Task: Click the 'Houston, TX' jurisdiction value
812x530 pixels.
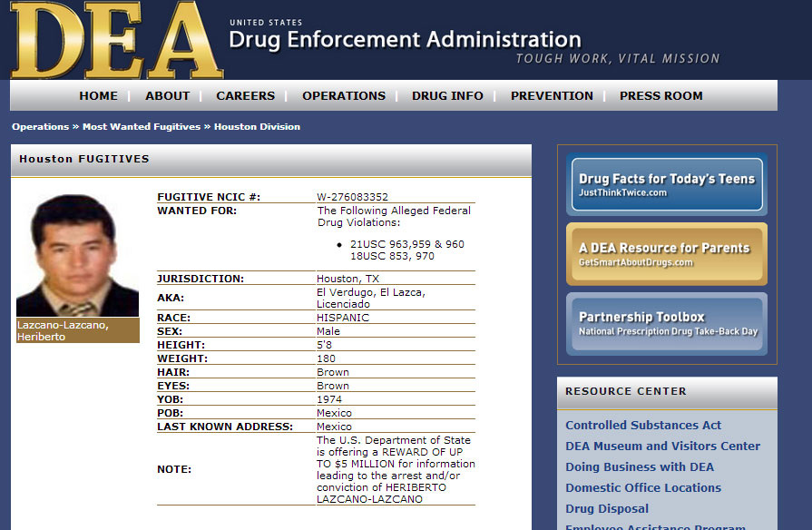Action: coord(348,279)
